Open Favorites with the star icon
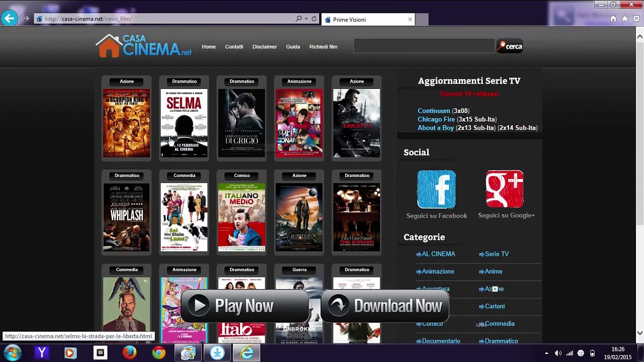The width and height of the screenshot is (644, 362). click(x=625, y=19)
